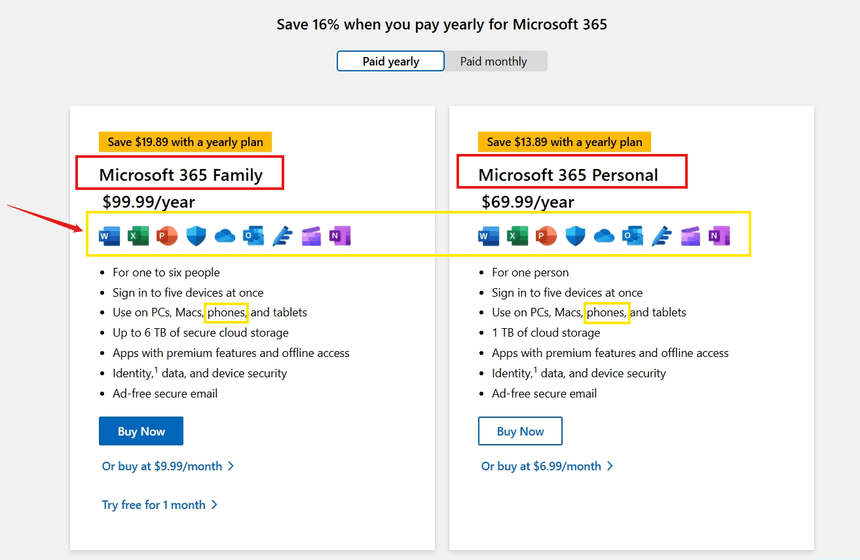Screen dimensions: 860x560
Task: Click the Editor pen icon in Personal plan
Action: click(x=661, y=237)
